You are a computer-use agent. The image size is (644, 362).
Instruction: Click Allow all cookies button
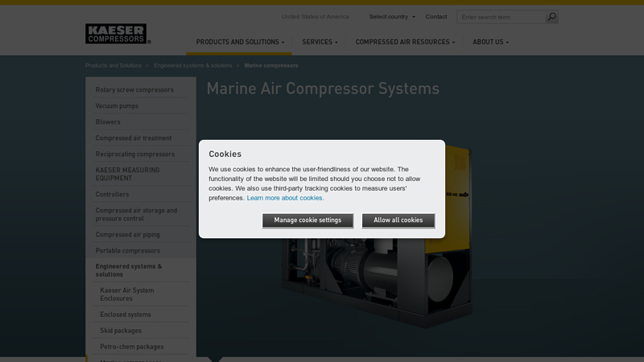(398, 220)
